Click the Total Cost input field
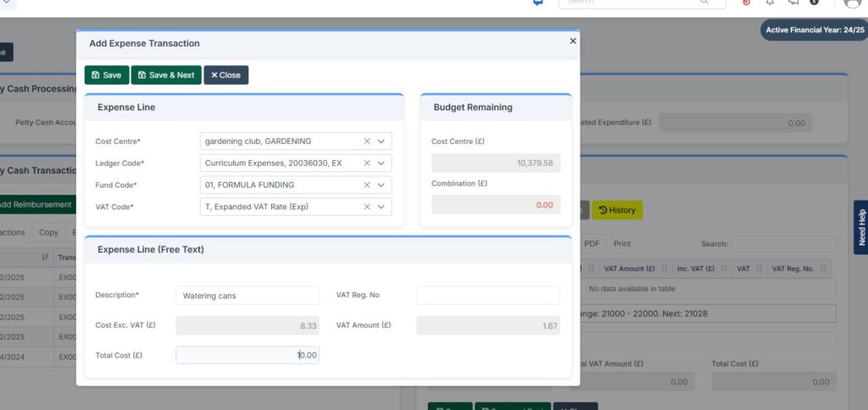Viewport: 868px width, 410px height. (248, 356)
